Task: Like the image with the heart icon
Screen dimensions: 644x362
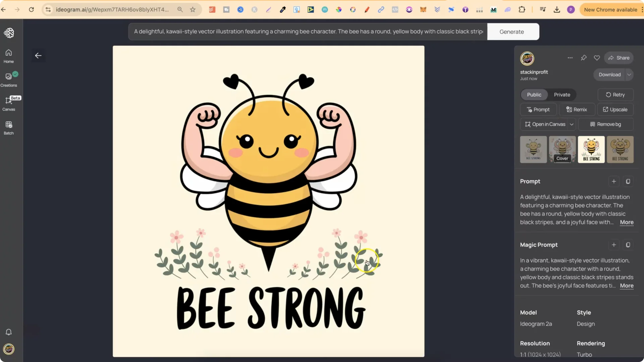Action: click(x=597, y=58)
